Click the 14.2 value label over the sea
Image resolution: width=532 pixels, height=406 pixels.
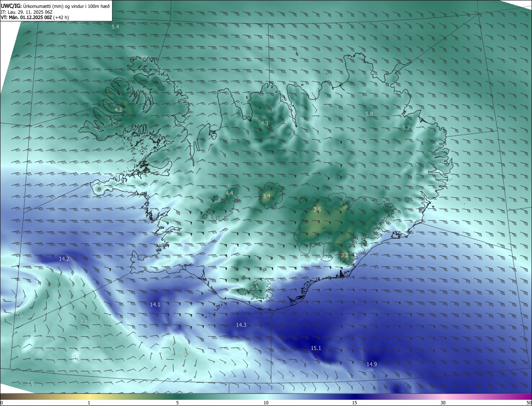pyautogui.click(x=64, y=259)
